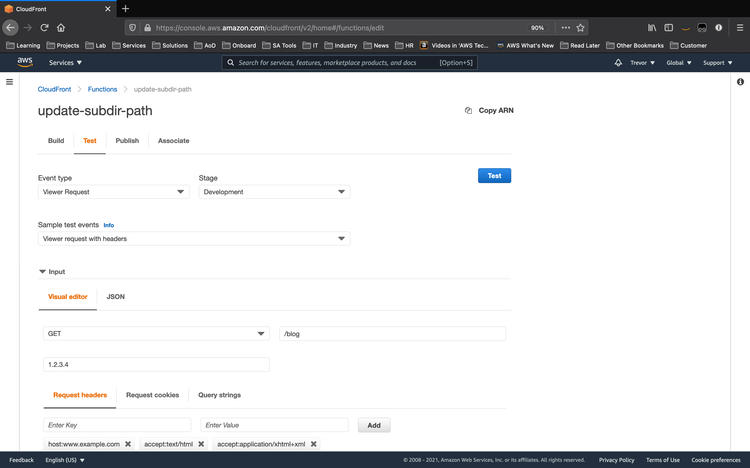Open the Sample test events dropdown

point(194,239)
